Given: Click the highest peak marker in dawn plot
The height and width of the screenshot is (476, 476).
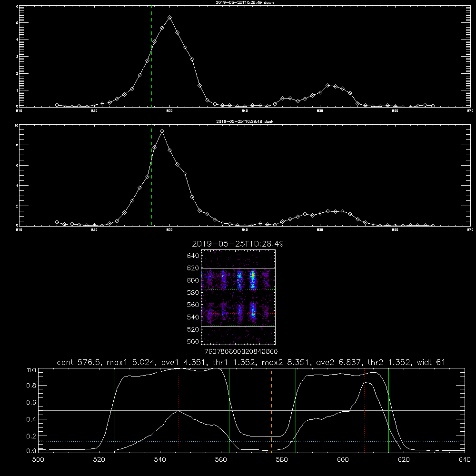Looking at the screenshot, I should (x=170, y=18).
